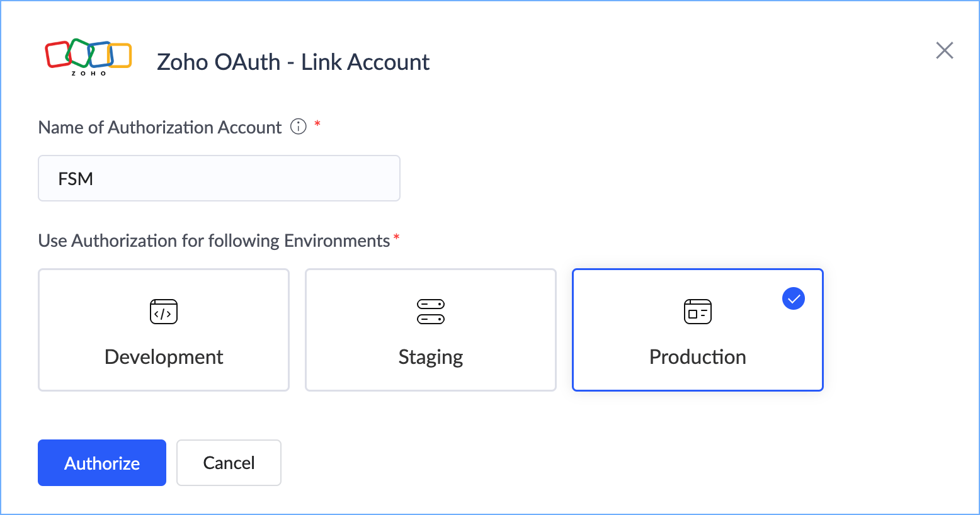Click the Development code window icon

(x=164, y=312)
